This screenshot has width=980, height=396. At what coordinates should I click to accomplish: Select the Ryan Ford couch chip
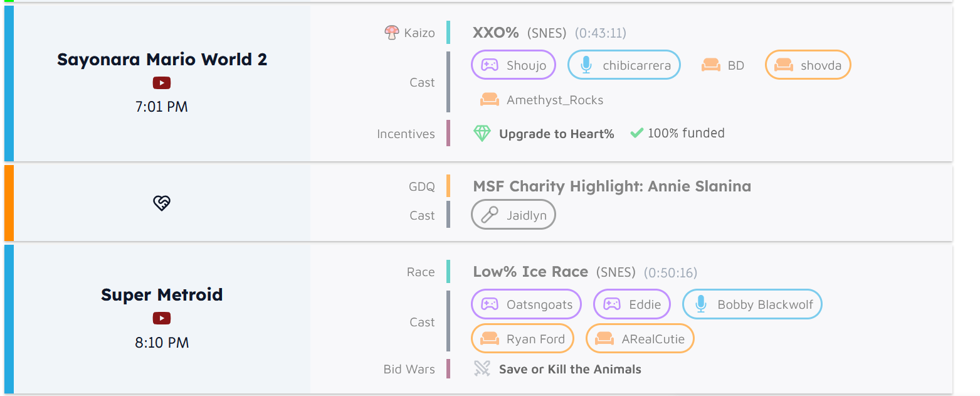click(x=522, y=340)
